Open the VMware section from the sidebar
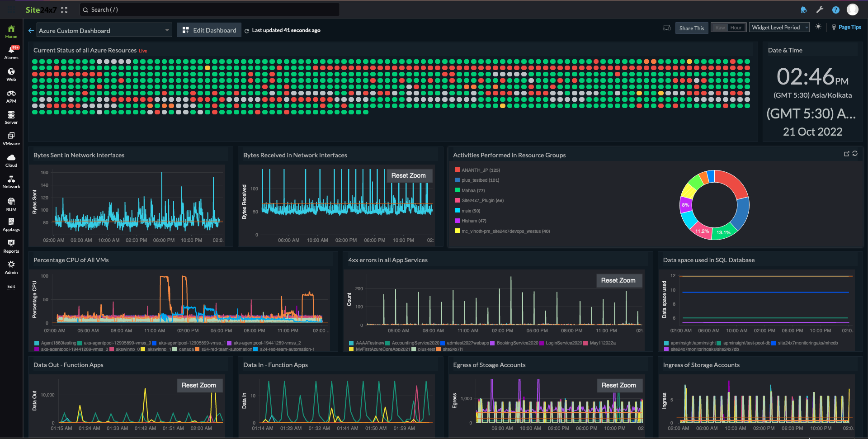Screen dimensions: 868x439 click(x=11, y=138)
